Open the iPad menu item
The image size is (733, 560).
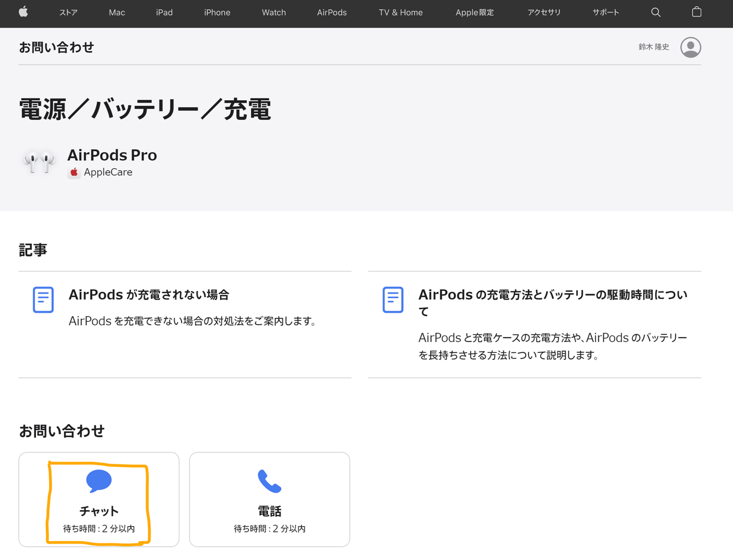(x=164, y=12)
